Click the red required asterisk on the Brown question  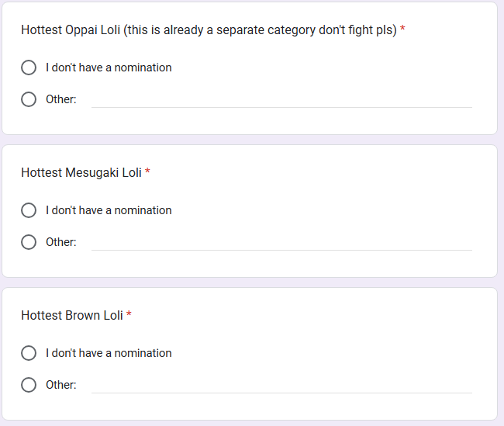[x=129, y=313]
